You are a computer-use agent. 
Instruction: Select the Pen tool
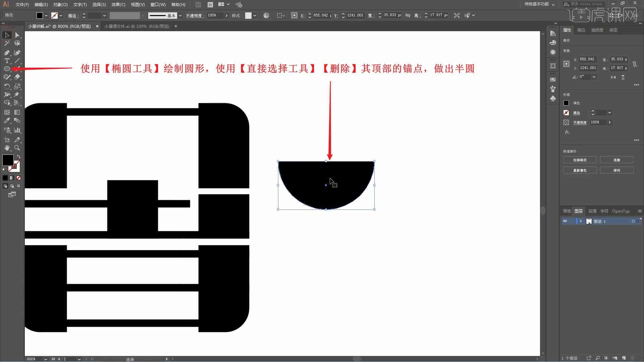click(x=7, y=53)
